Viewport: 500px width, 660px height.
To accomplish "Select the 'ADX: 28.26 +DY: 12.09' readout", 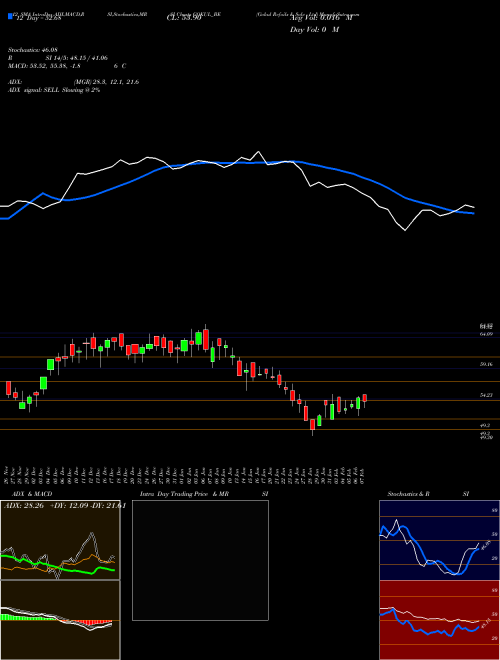I will tap(46, 506).
